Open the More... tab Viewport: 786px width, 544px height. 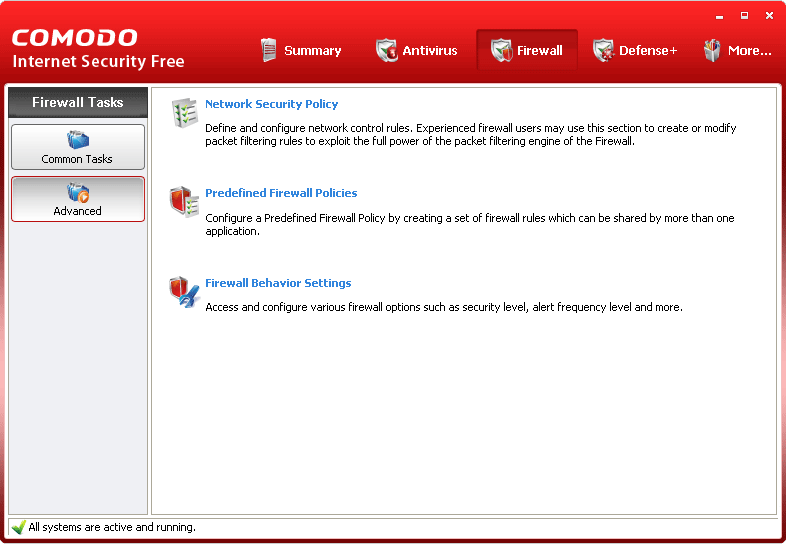coord(737,50)
